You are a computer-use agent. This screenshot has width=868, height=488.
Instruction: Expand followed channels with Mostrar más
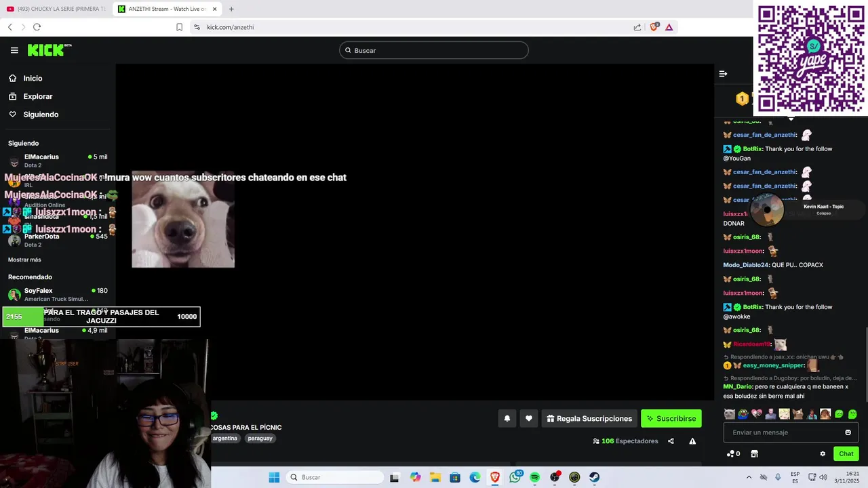pos(24,260)
